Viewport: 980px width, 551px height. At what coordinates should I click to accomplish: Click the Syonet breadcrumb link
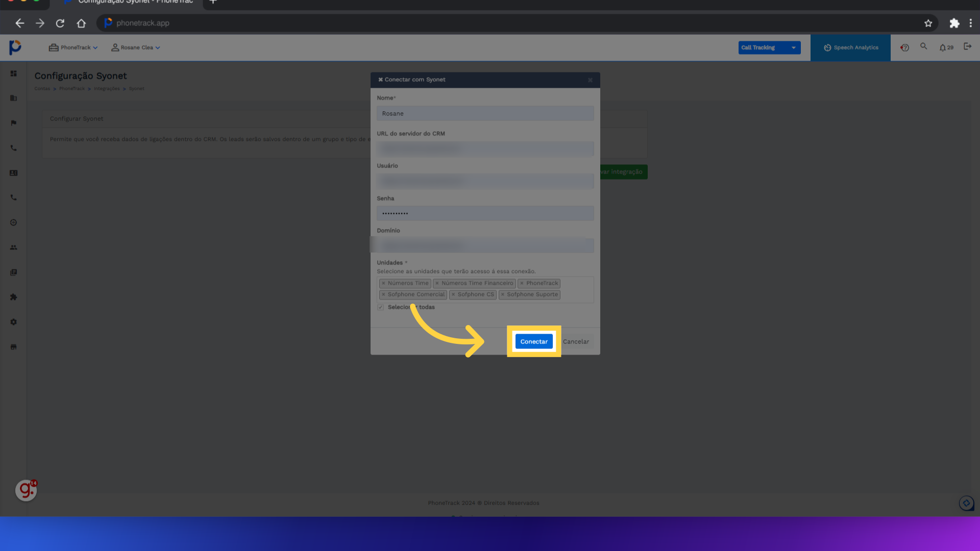(x=136, y=89)
